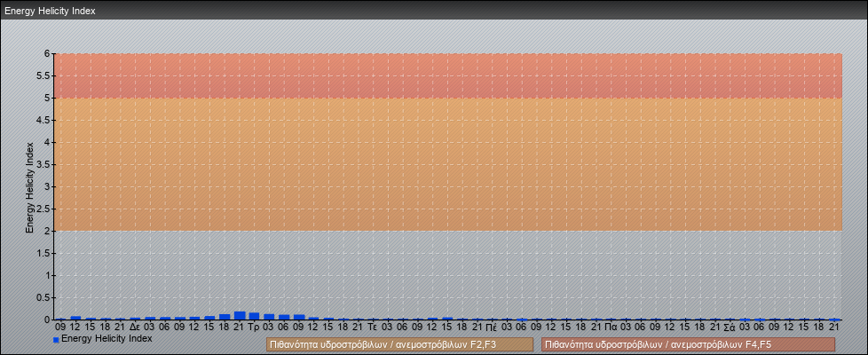The image size is (868, 355).
Task: Select the Πε day marker on the axis
Action: (492, 327)
